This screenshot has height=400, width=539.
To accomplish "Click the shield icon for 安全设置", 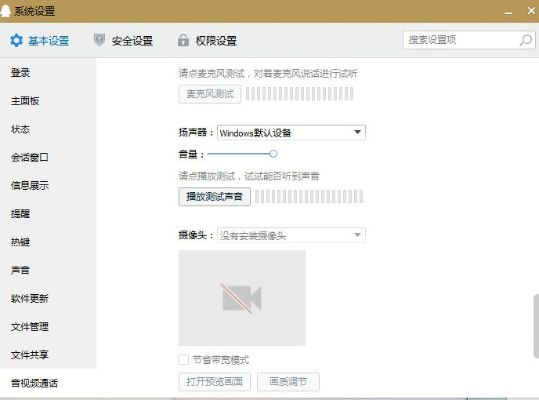I will pos(99,40).
